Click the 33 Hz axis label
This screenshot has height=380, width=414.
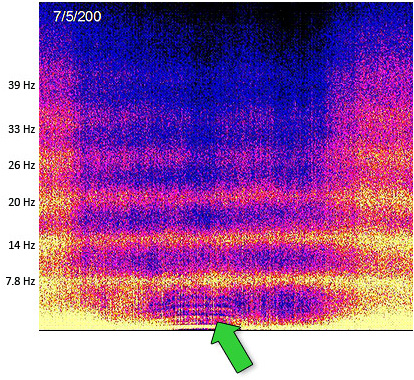coord(22,129)
